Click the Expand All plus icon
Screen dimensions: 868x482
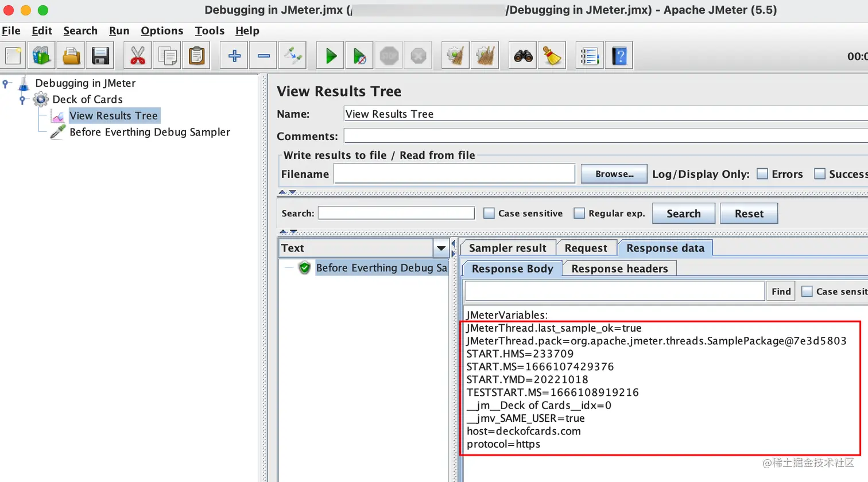point(234,56)
